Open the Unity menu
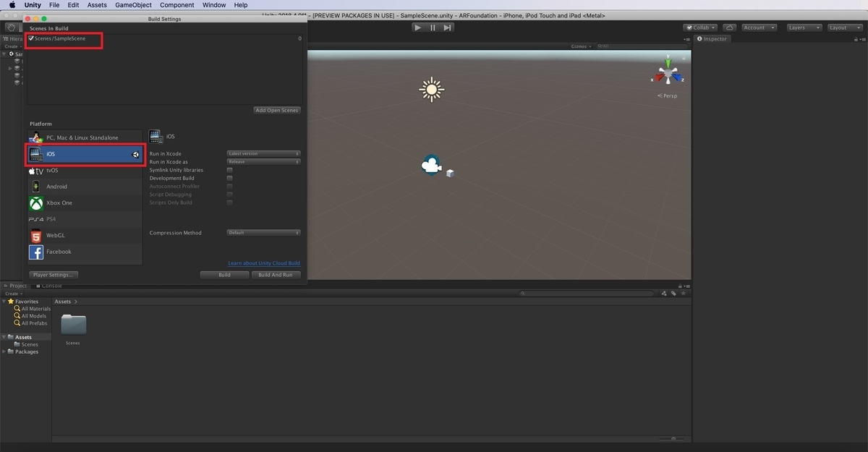 click(33, 5)
